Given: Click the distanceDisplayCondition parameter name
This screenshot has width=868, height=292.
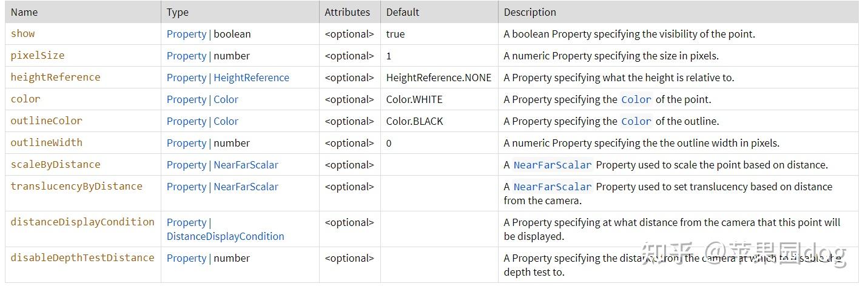Looking at the screenshot, I should (x=82, y=222).
